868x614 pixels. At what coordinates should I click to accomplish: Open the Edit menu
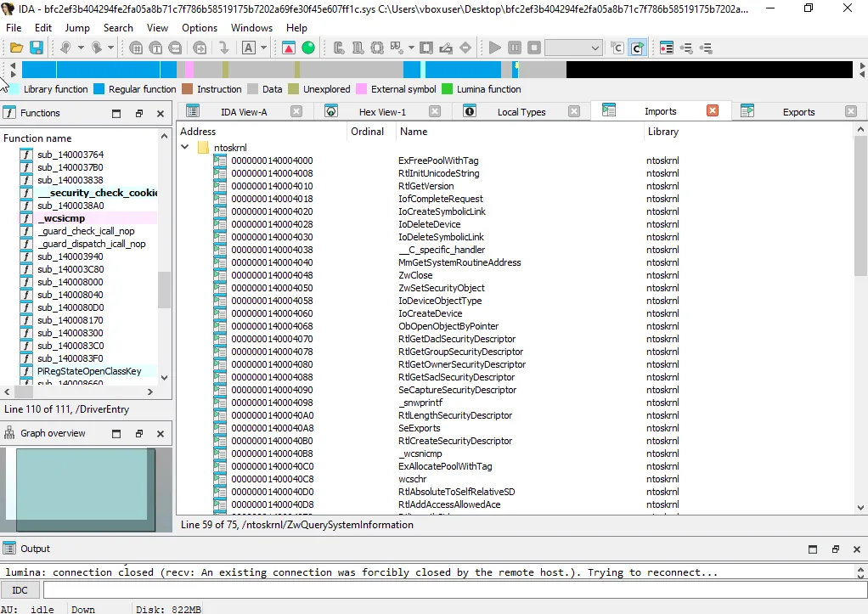(43, 28)
